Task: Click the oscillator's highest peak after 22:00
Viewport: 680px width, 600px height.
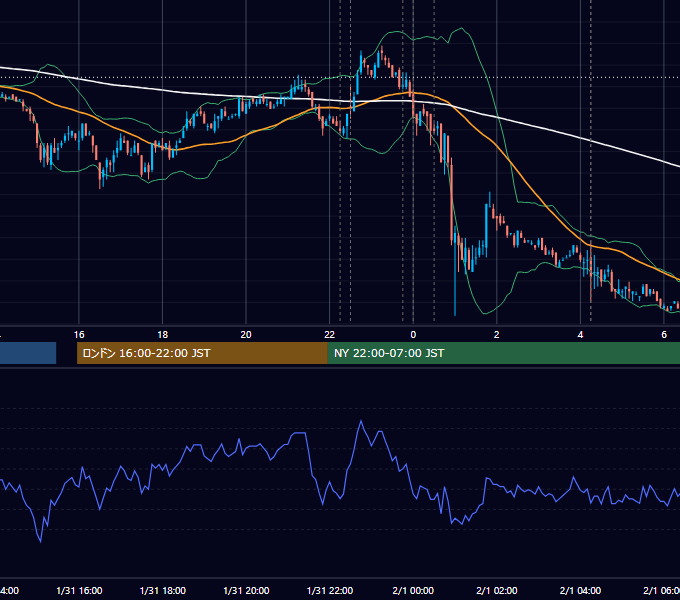Action: coord(361,421)
